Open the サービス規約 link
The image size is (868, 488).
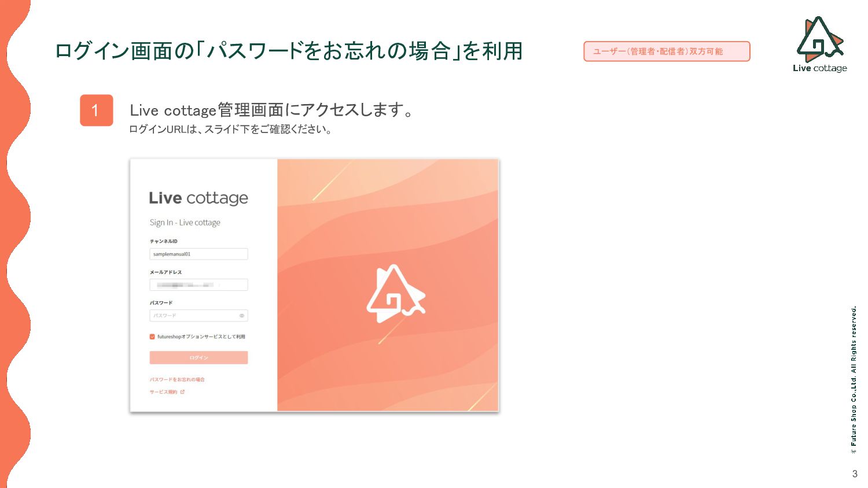(164, 392)
